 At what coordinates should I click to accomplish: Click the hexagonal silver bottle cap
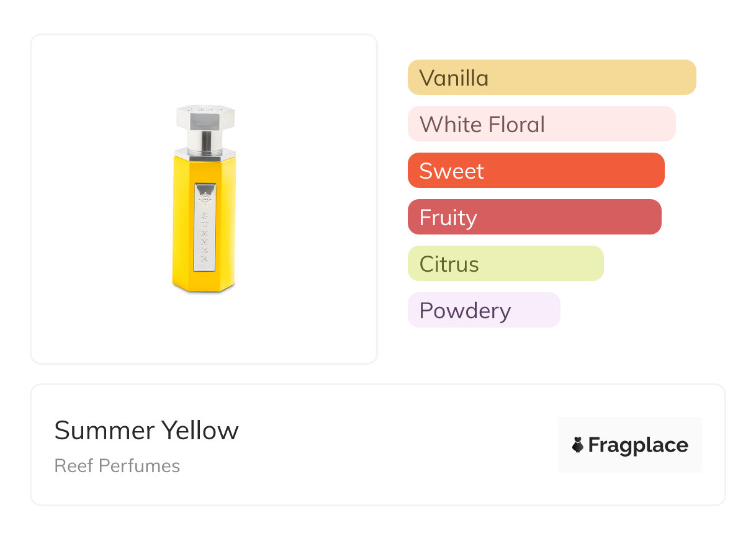205,117
